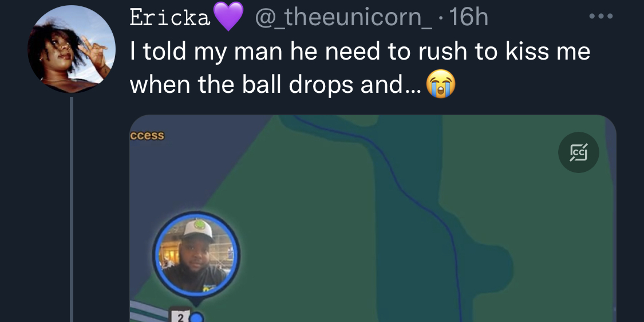Open the @_theeunicorn_ handle link

pos(343,18)
